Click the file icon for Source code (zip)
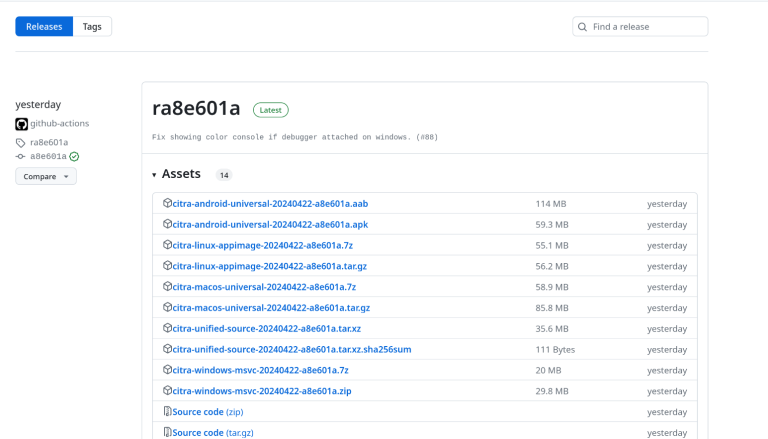The height and width of the screenshot is (439, 768). click(x=167, y=411)
